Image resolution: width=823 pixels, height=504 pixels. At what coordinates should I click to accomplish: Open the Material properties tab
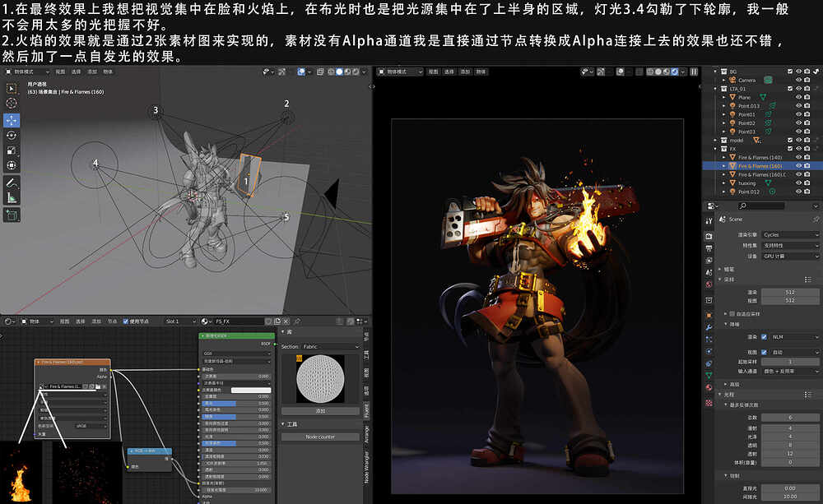(x=709, y=387)
